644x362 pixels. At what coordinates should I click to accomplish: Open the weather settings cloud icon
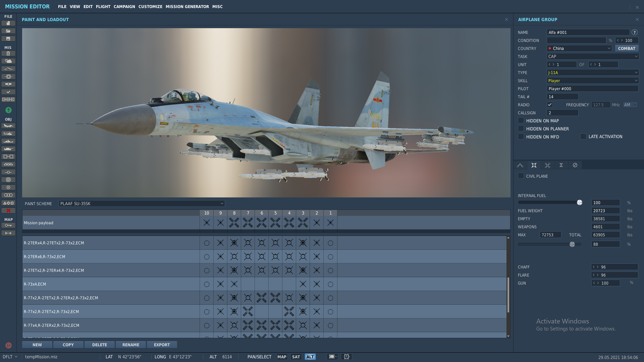tap(8, 61)
